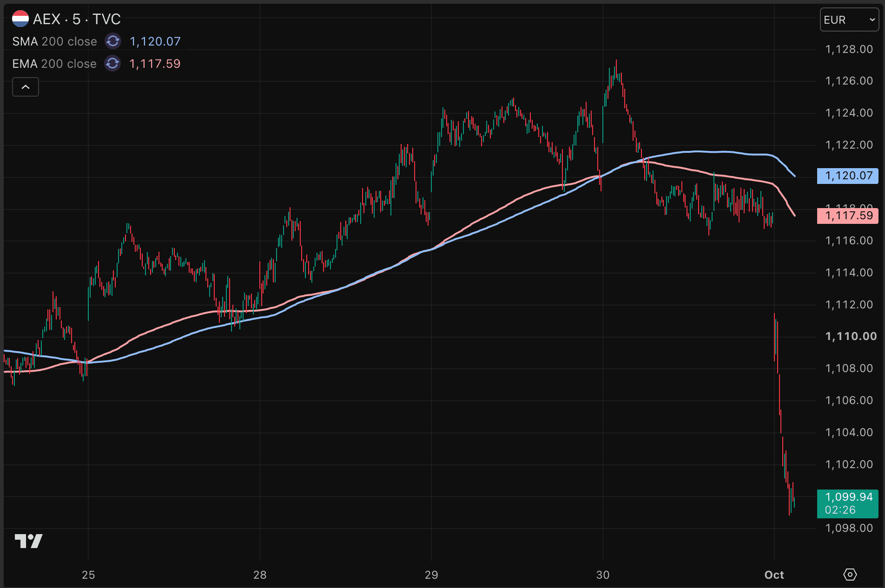The image size is (885, 588).
Task: Click the green 1,099.94 last price label
Action: pos(848,503)
